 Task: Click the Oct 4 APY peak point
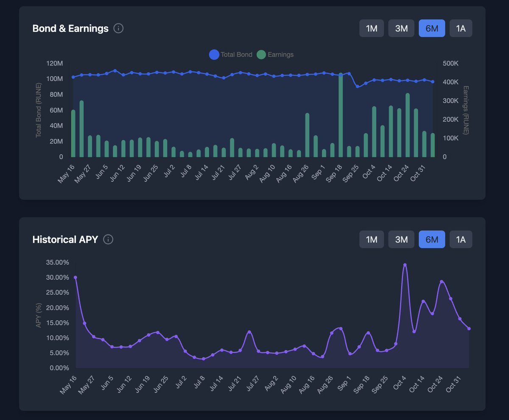click(x=405, y=265)
